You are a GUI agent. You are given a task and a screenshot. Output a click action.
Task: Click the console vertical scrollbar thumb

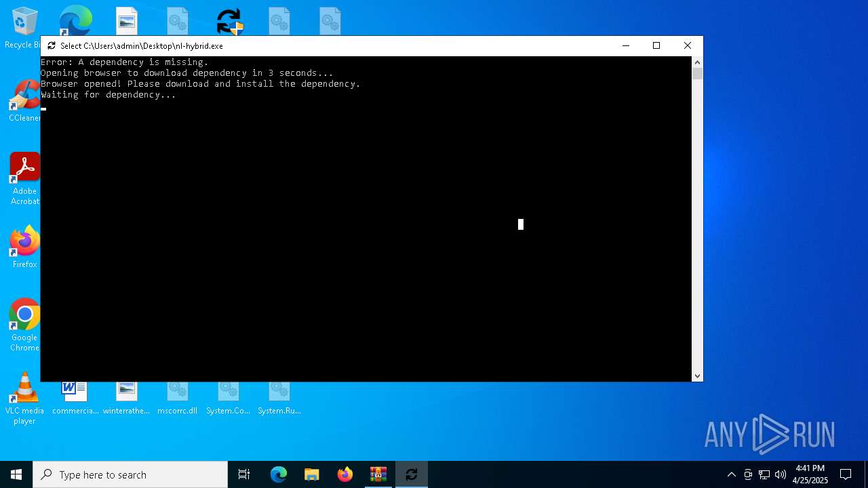[x=697, y=74]
